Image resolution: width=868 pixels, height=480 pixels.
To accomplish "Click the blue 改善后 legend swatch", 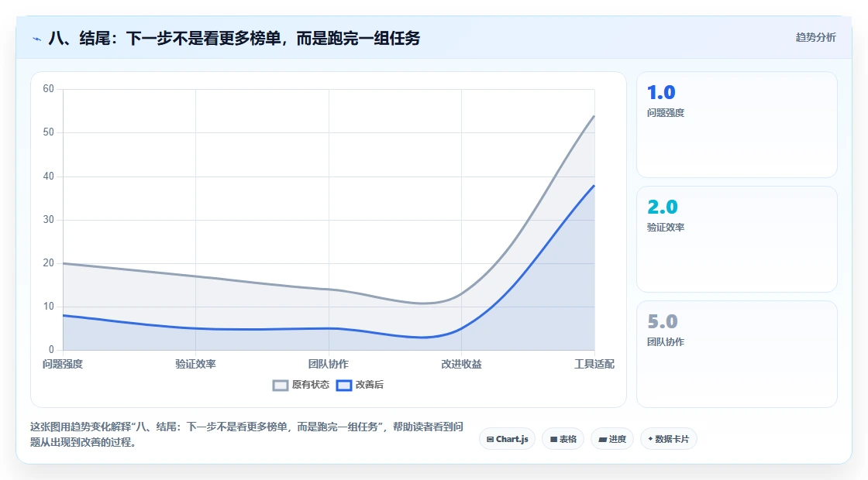I will click(344, 386).
